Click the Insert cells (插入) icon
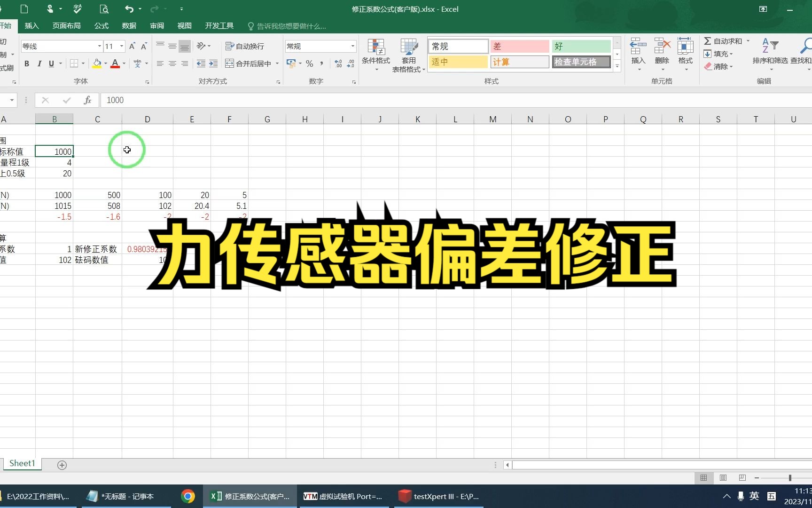 tap(638, 54)
